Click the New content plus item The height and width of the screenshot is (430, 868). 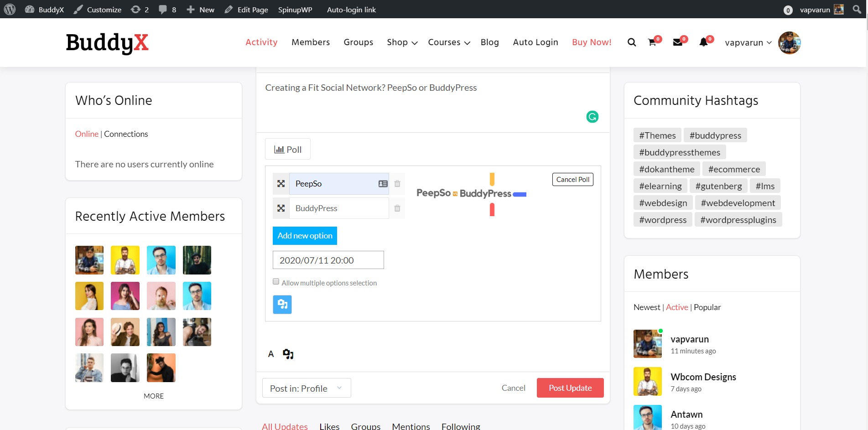pyautogui.click(x=200, y=10)
